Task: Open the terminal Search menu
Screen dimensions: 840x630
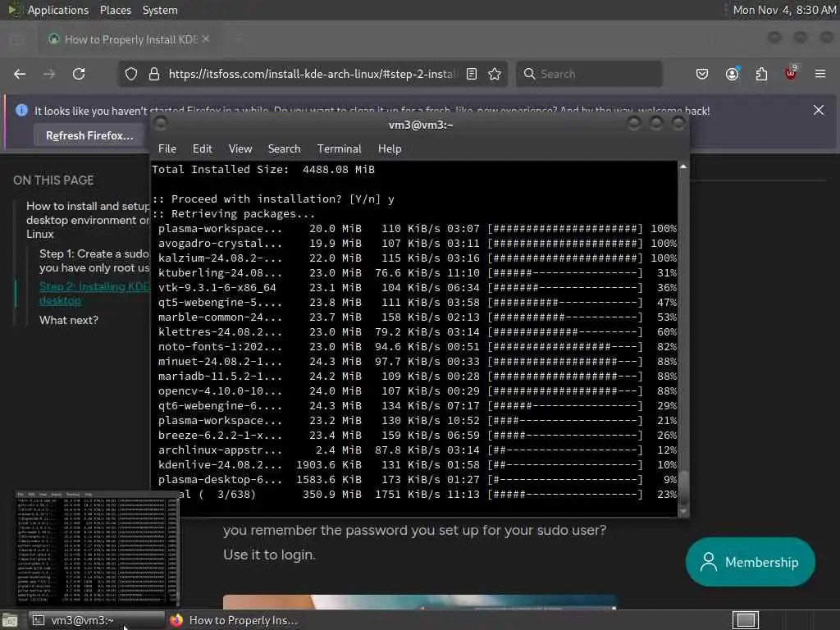Action: click(x=284, y=149)
